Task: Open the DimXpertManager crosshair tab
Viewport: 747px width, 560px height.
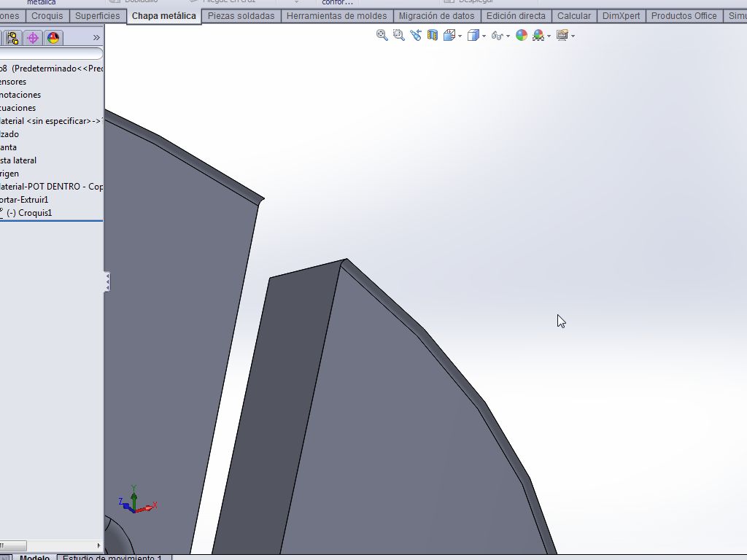Action: point(33,38)
